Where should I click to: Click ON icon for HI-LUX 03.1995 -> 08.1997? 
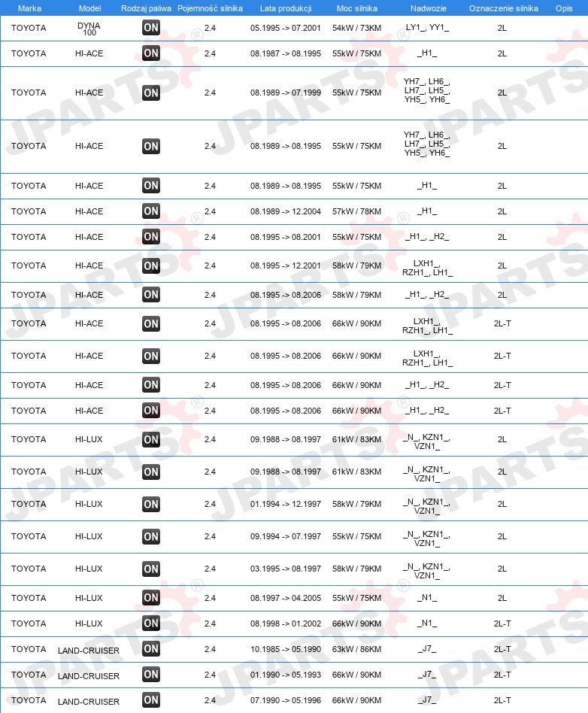(151, 569)
